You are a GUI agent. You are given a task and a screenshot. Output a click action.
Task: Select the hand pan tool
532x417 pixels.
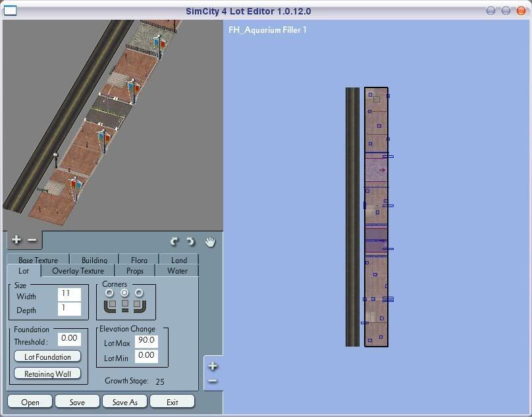(210, 242)
